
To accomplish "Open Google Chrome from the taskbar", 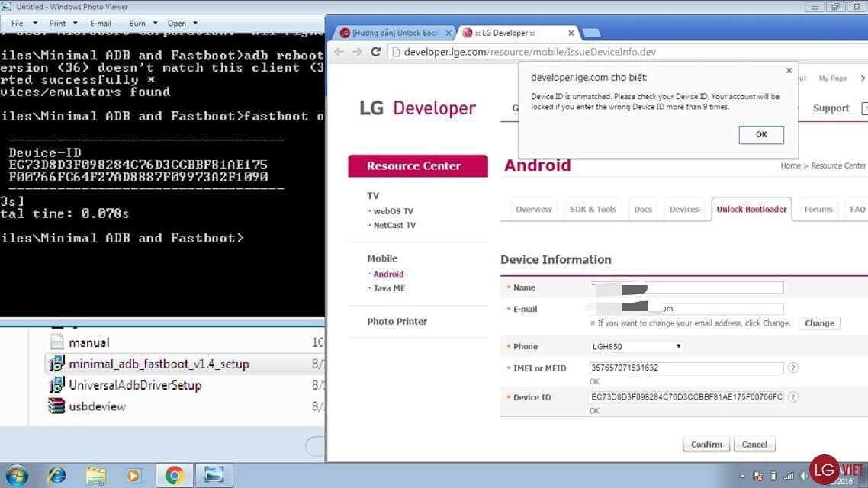I will [x=174, y=476].
